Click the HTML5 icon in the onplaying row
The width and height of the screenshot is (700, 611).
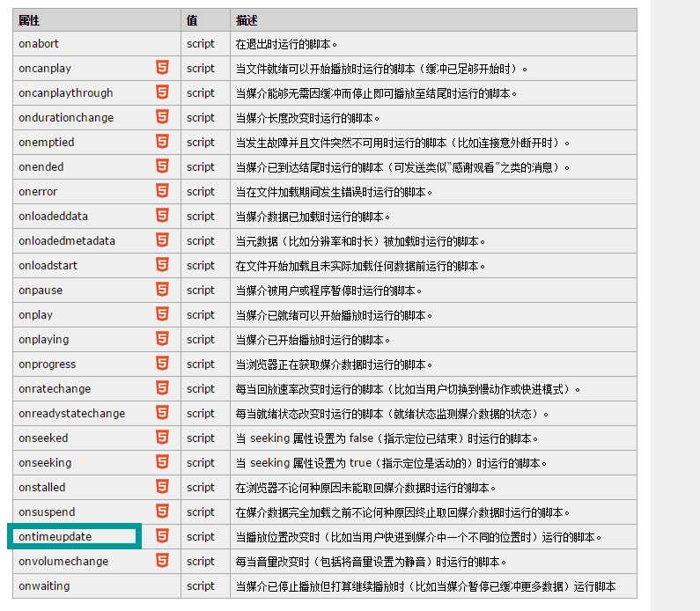(163, 339)
